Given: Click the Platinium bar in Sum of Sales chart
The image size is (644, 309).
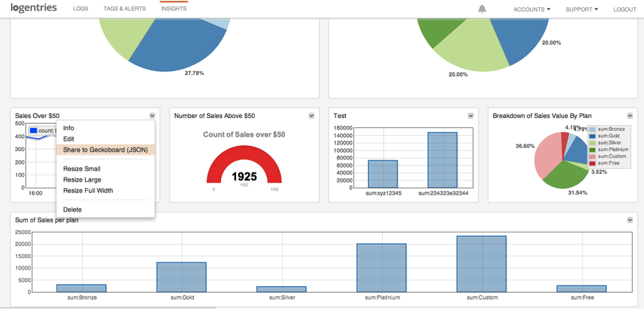Looking at the screenshot, I should (x=381, y=268).
